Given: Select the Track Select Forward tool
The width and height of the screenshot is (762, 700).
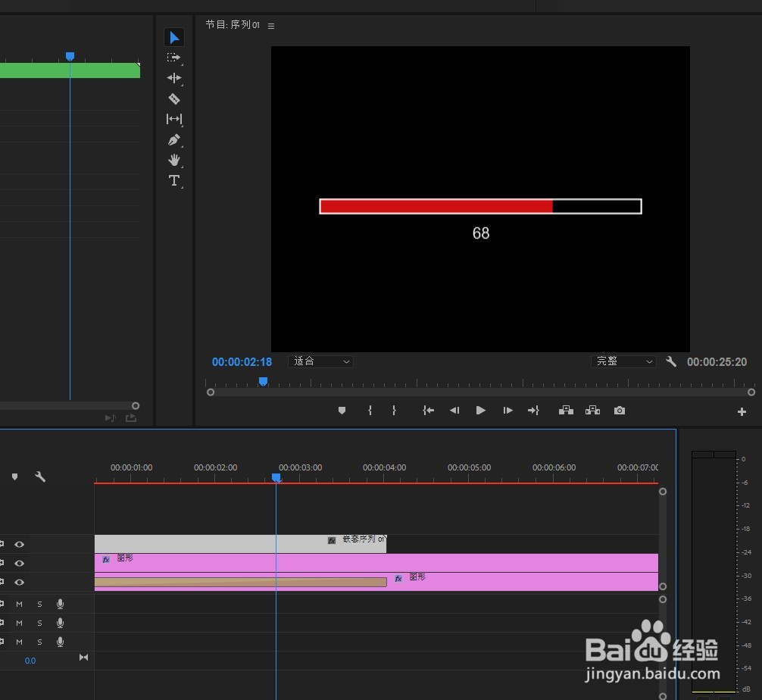Looking at the screenshot, I should (x=174, y=58).
